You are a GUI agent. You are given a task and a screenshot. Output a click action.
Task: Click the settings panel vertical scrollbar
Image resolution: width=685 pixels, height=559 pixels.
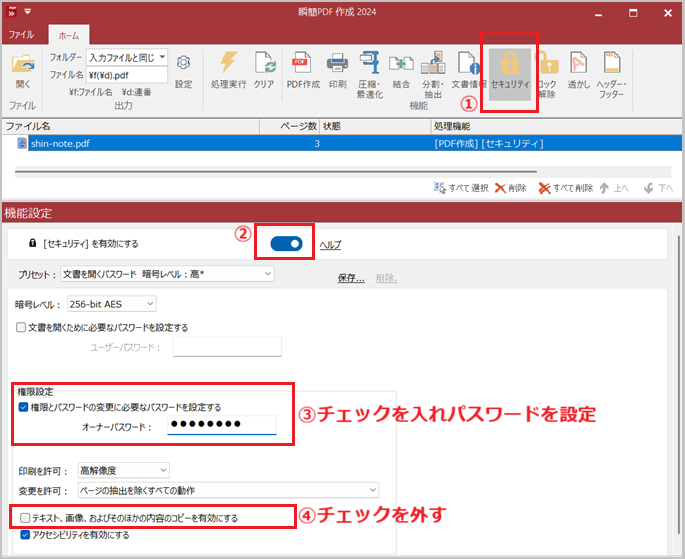(x=678, y=384)
